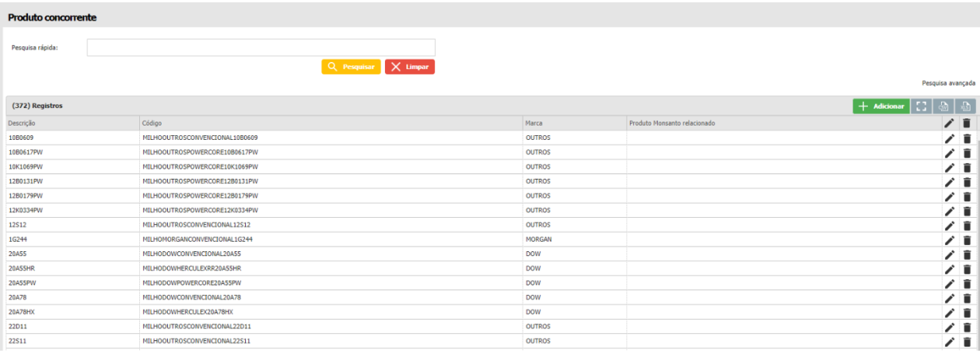Screen dimensions: 980x353
Task: Export the records to XLS
Action: (x=966, y=107)
